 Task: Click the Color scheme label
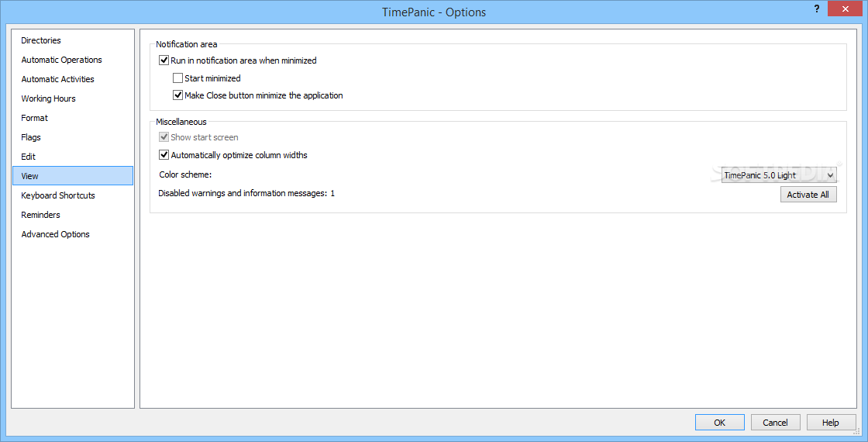point(185,174)
